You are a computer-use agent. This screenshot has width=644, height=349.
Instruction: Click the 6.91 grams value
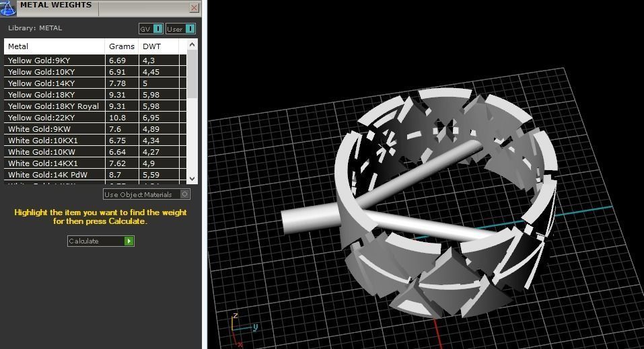tap(118, 72)
